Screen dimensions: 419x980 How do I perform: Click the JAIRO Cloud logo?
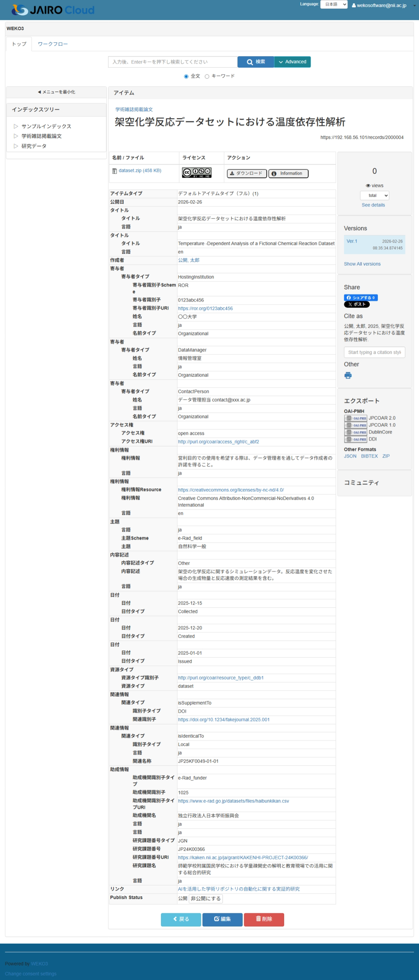pyautogui.click(x=53, y=10)
